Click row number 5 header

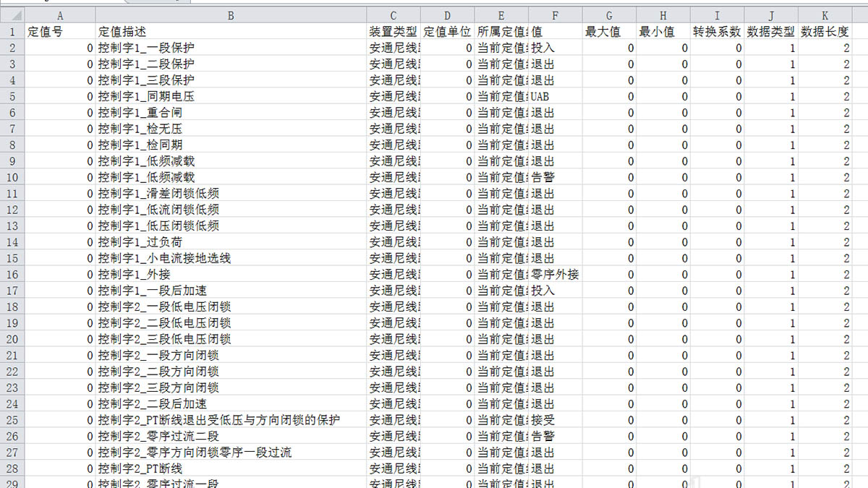[x=12, y=96]
